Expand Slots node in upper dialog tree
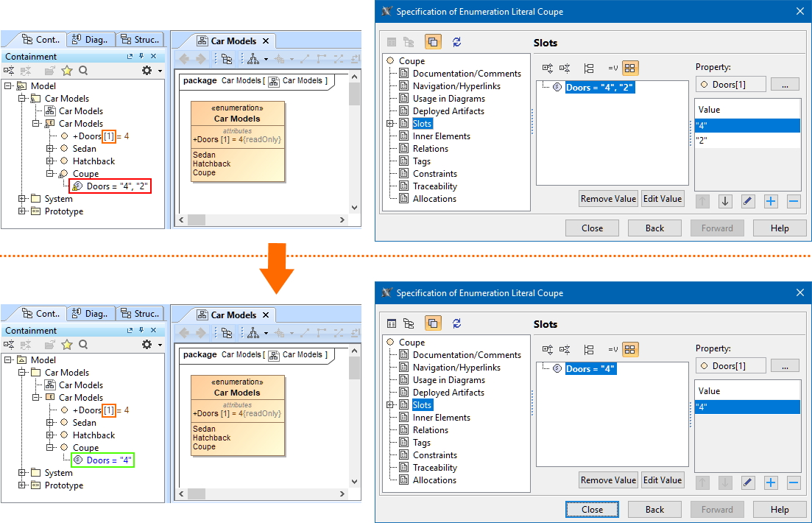Viewport: 812px width, 523px height. point(390,123)
